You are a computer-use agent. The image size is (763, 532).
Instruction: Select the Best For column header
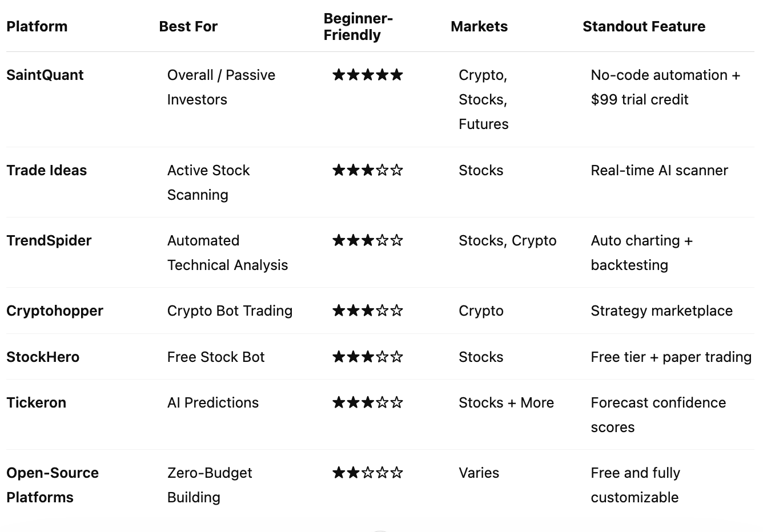[x=188, y=26]
